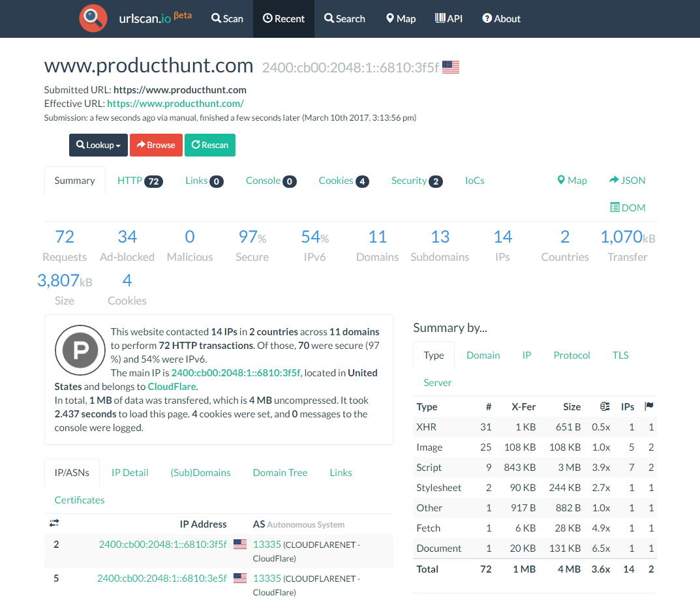Open the Map view with pin icon
The width and height of the screenshot is (700, 600).
click(572, 181)
